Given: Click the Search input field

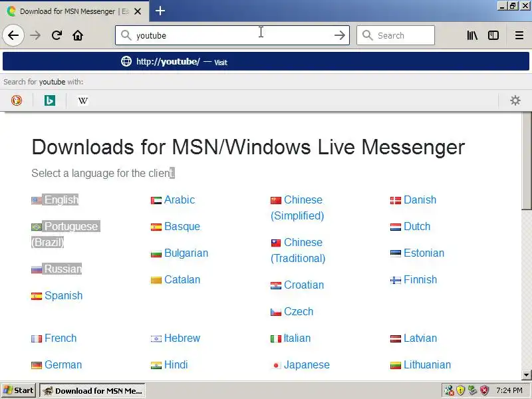Looking at the screenshot, I should point(396,35).
